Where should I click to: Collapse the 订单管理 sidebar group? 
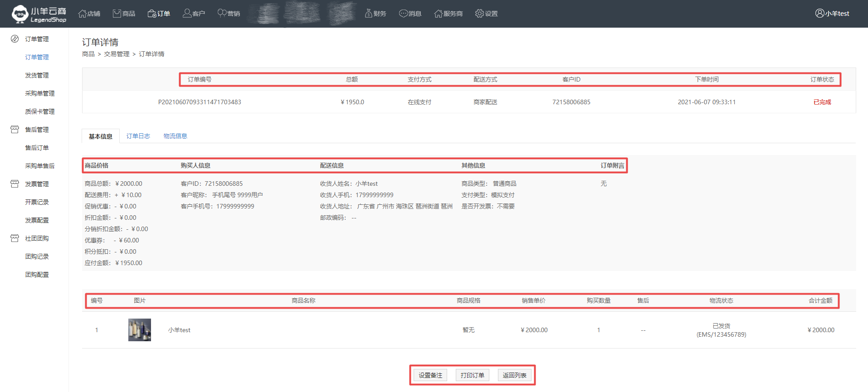(x=36, y=39)
